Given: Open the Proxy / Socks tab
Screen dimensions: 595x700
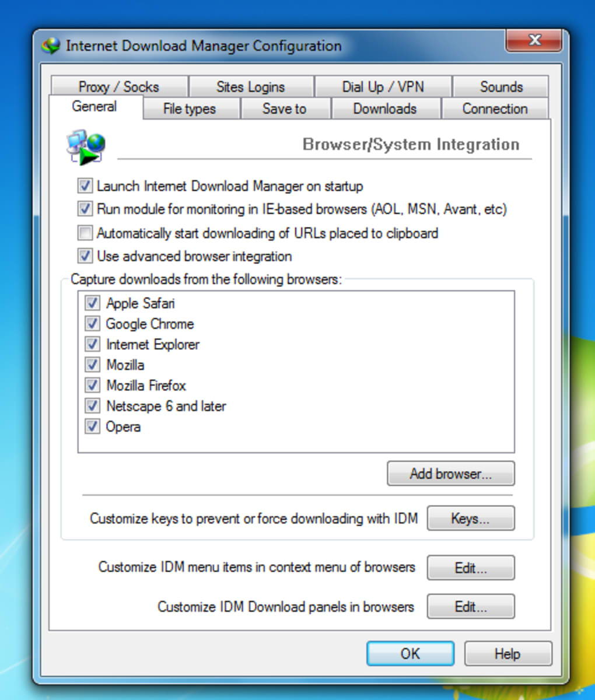Looking at the screenshot, I should click(x=119, y=87).
